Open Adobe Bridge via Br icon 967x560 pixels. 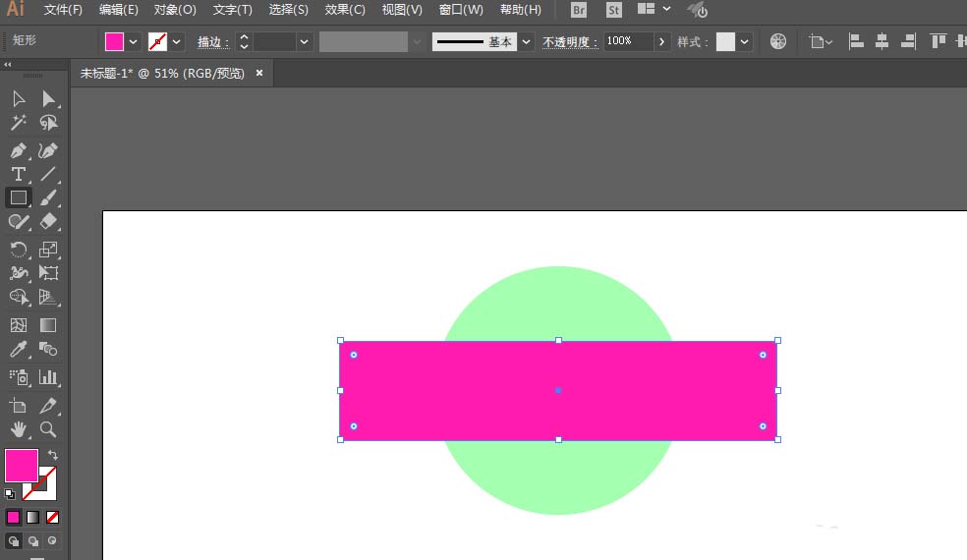pyautogui.click(x=579, y=10)
